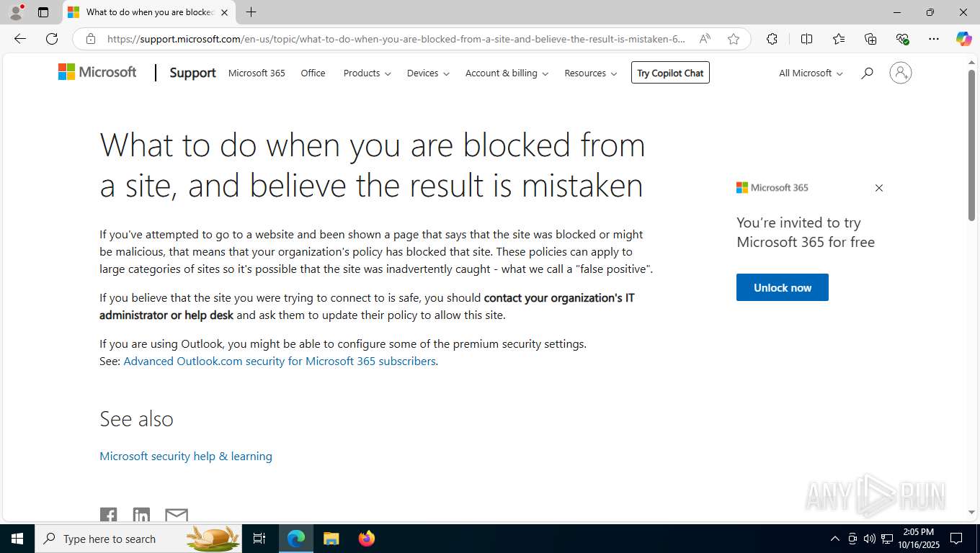Open the taskbar clock and date
The width and height of the screenshot is (980, 553).
(918, 539)
